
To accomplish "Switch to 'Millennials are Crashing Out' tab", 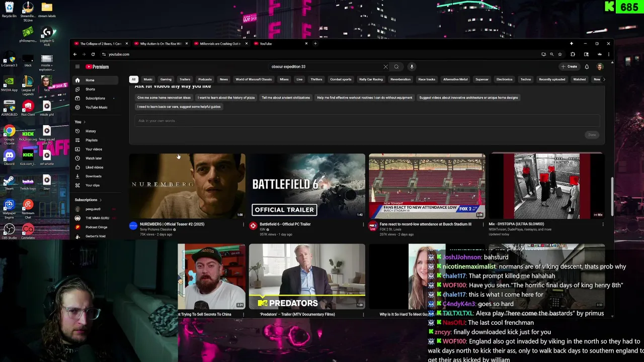I will pos(220,44).
